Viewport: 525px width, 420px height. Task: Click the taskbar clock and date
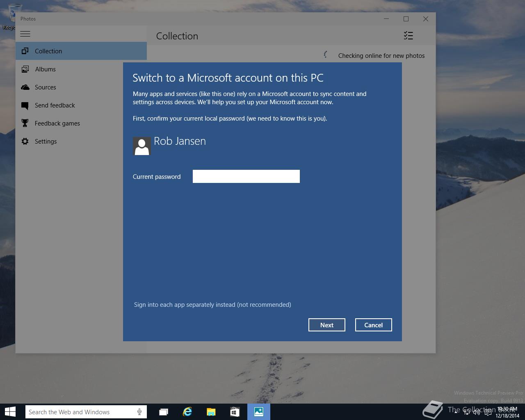tap(507, 412)
